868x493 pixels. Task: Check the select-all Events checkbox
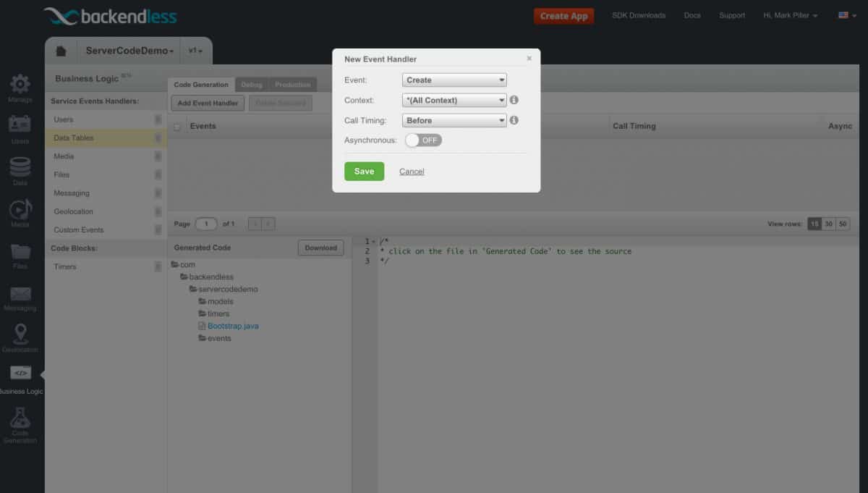[x=177, y=127]
